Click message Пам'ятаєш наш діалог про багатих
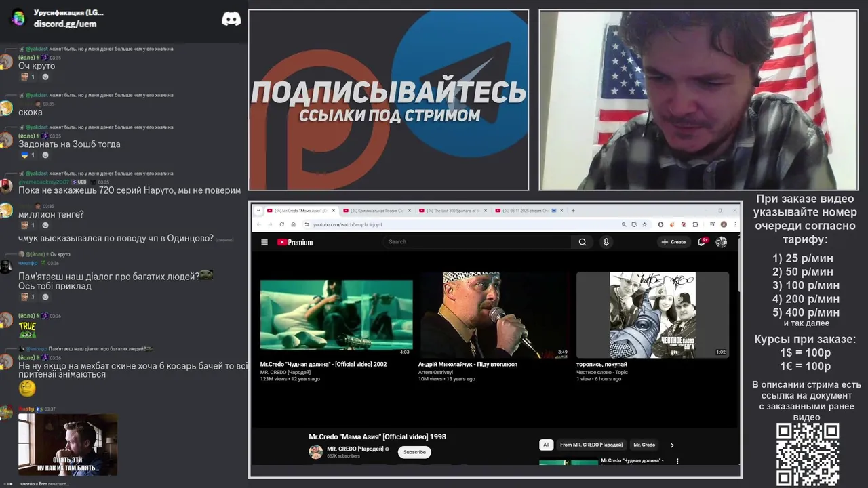The height and width of the screenshot is (488, 868). point(109,276)
